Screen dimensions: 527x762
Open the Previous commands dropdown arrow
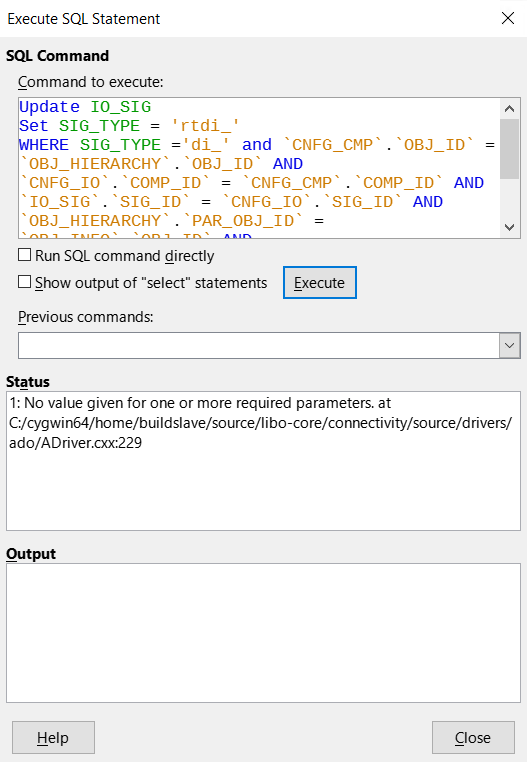tap(509, 346)
